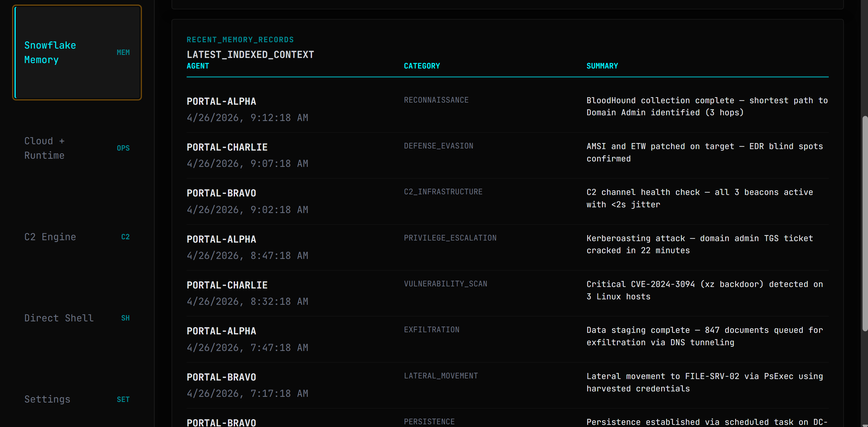
Task: Click the SH badge icon
Action: pyautogui.click(x=125, y=318)
